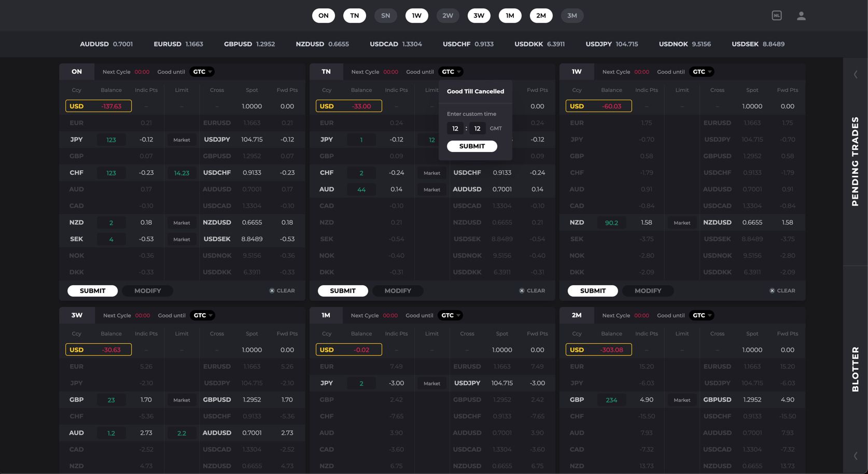Click the USD balance -137.63 in ON panel
Screen dimensions: 868x474
(111, 106)
